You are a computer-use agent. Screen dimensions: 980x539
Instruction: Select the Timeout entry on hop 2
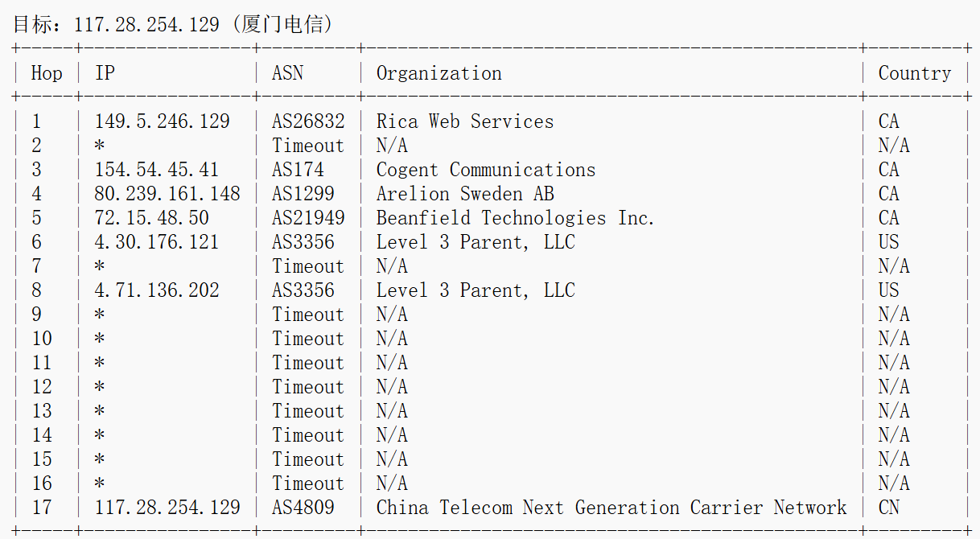click(308, 146)
